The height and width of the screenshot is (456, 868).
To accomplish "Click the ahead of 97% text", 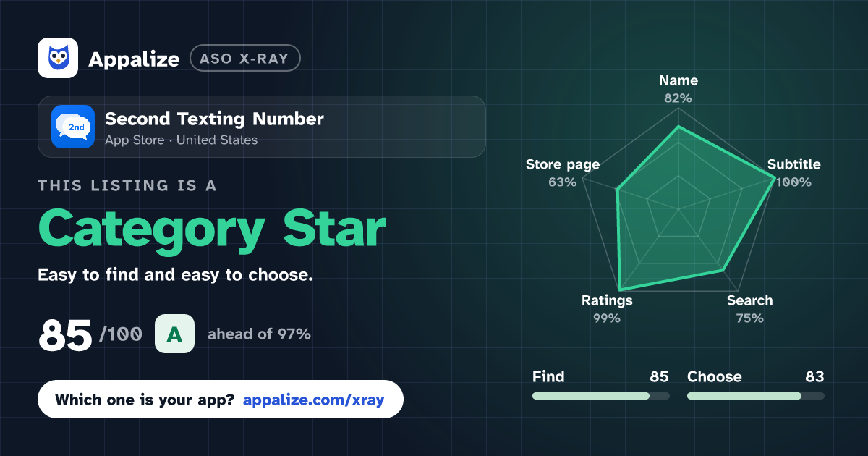I will click(259, 334).
